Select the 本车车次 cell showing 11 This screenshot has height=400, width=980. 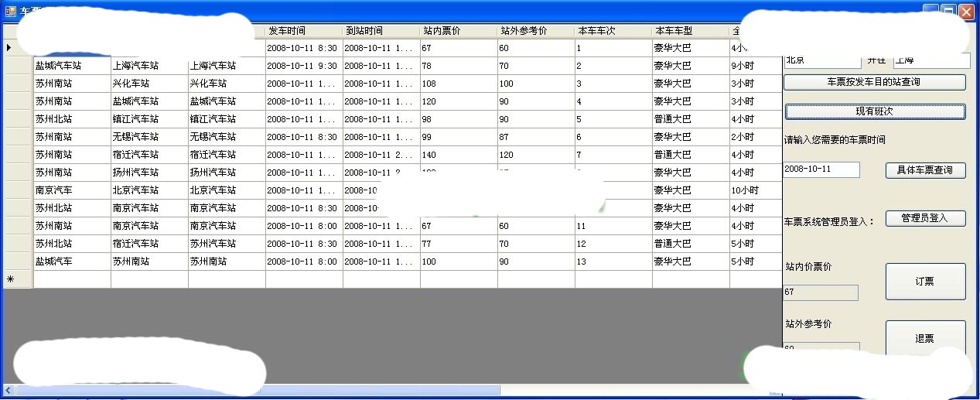613,226
